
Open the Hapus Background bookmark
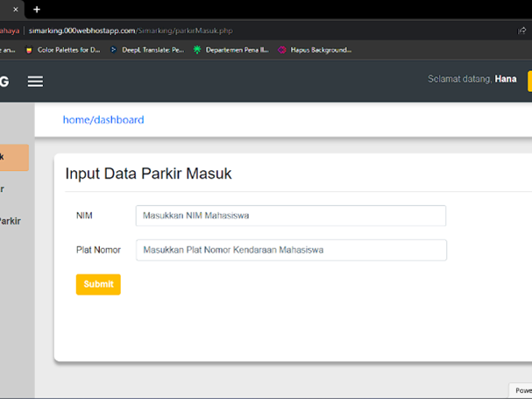pos(315,50)
